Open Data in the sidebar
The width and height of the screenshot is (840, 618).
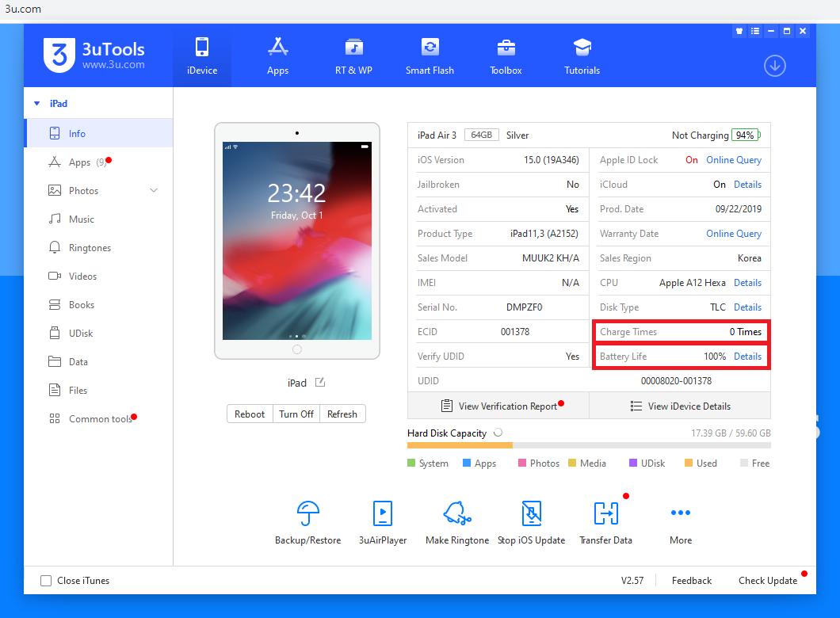point(98,361)
